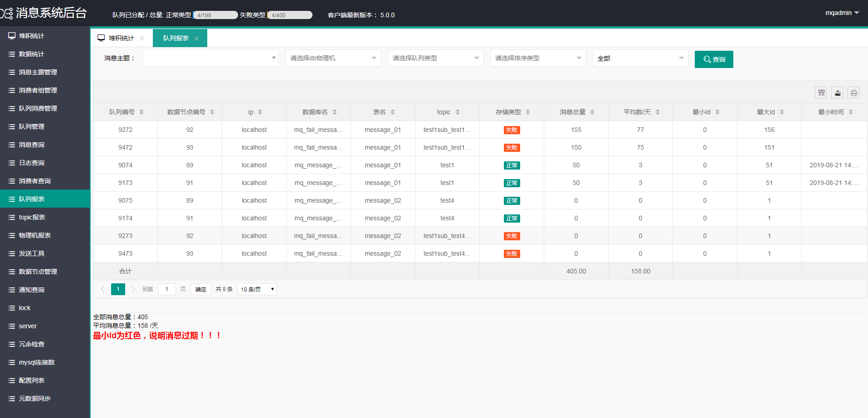Open 冗余检查 in the sidebar
868x418 pixels.
click(x=45, y=344)
